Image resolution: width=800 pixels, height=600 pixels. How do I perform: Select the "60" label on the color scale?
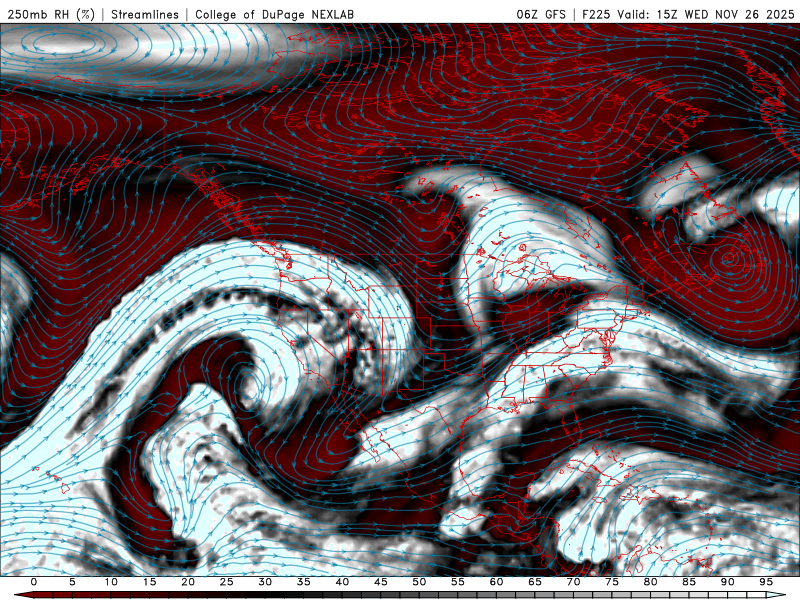(x=496, y=582)
